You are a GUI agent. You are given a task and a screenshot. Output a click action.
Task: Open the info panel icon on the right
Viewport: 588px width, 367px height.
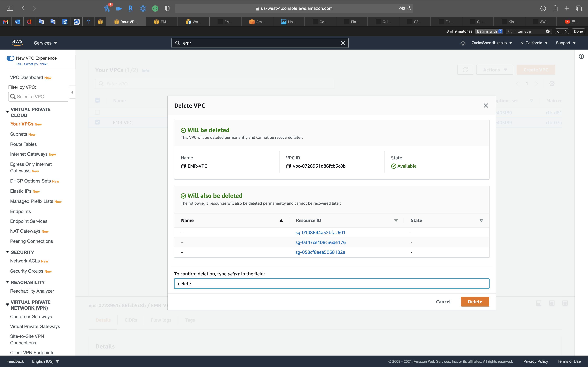click(x=581, y=57)
